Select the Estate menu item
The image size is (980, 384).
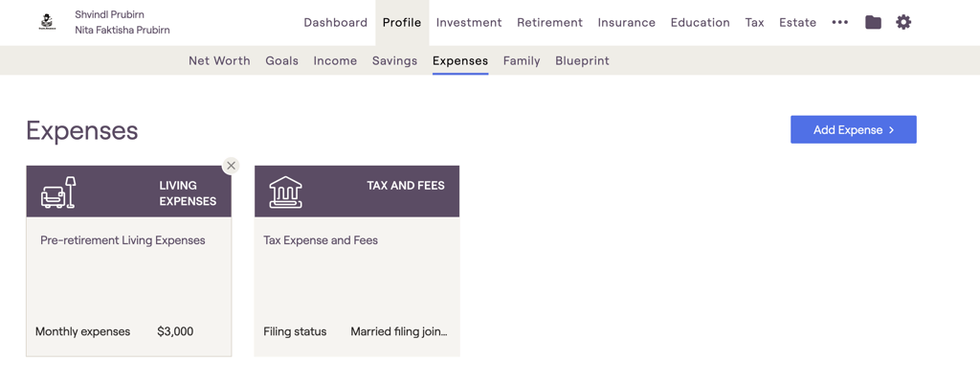[797, 22]
